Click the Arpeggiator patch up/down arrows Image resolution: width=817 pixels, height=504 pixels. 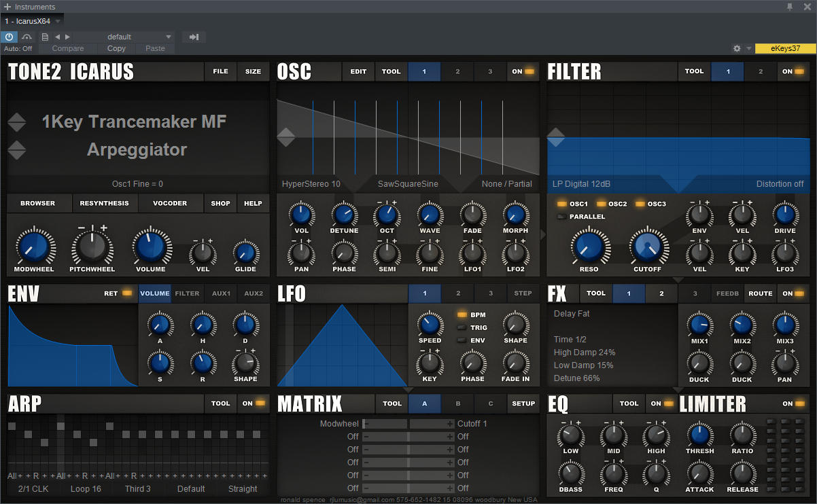(x=17, y=149)
